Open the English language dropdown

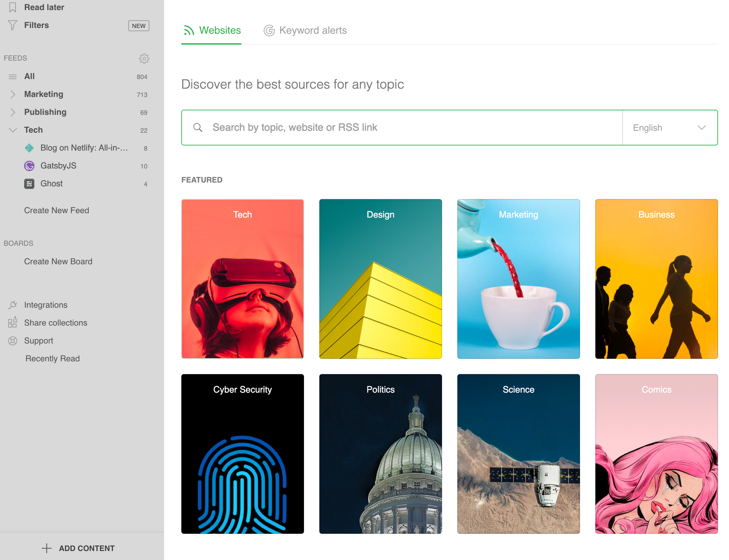coord(669,128)
